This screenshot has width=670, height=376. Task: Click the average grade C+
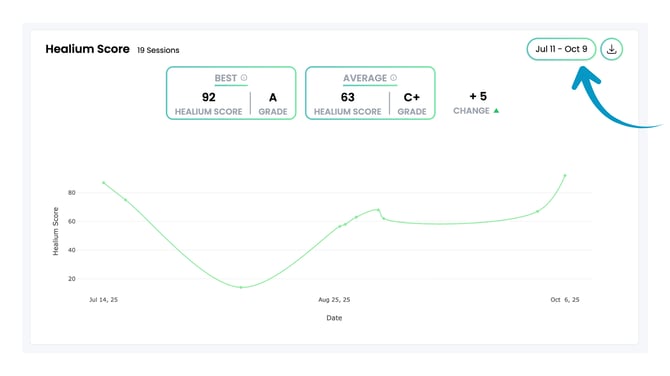pos(411,98)
